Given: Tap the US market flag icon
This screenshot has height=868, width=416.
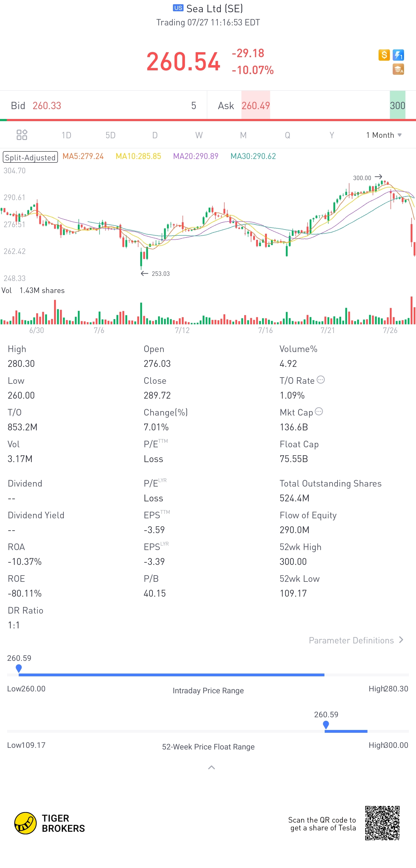Looking at the screenshot, I should [178, 8].
